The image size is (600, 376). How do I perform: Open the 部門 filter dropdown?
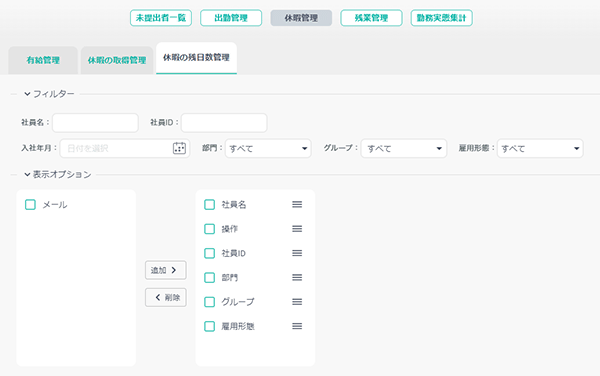coord(268,148)
